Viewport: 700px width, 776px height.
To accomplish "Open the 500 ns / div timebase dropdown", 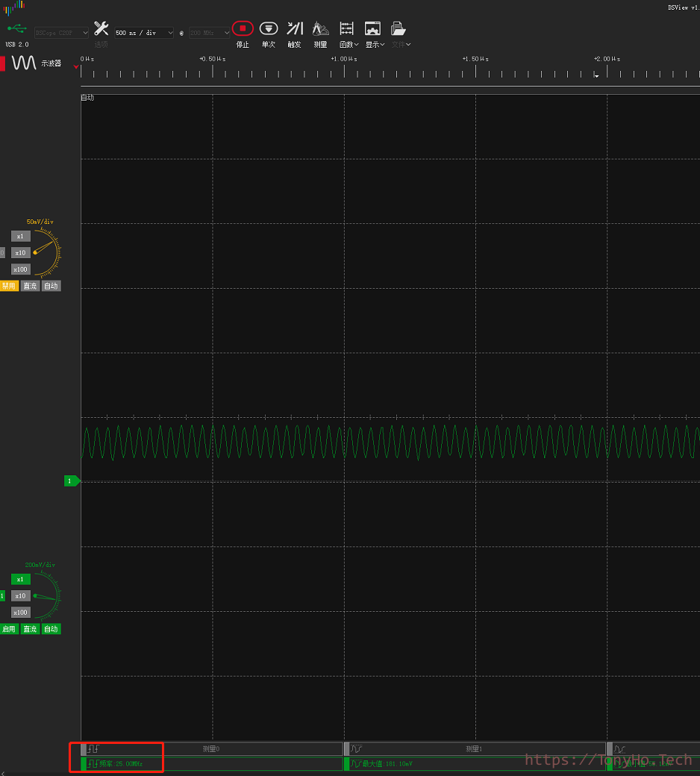I will click(x=144, y=33).
